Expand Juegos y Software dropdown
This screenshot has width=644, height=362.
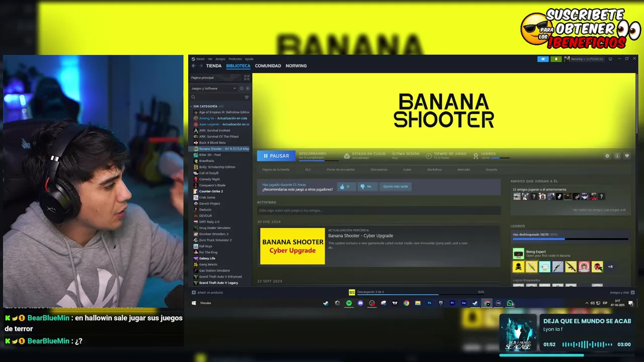[214, 88]
